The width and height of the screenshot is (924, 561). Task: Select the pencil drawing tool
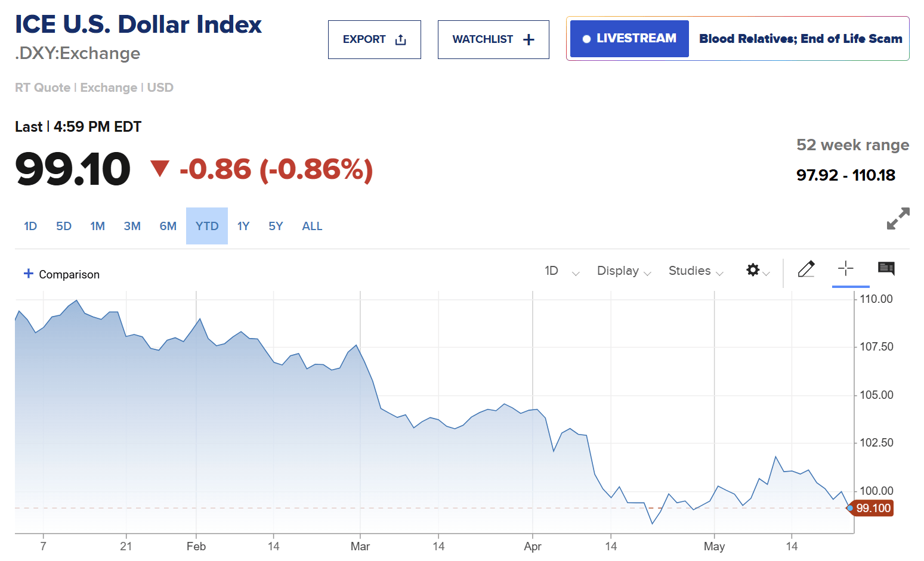click(806, 269)
